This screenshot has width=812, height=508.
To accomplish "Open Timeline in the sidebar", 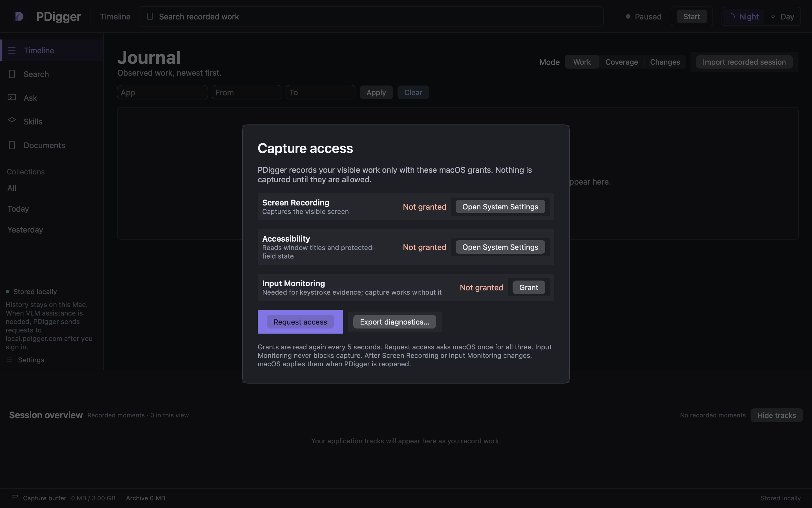I will (52, 51).
